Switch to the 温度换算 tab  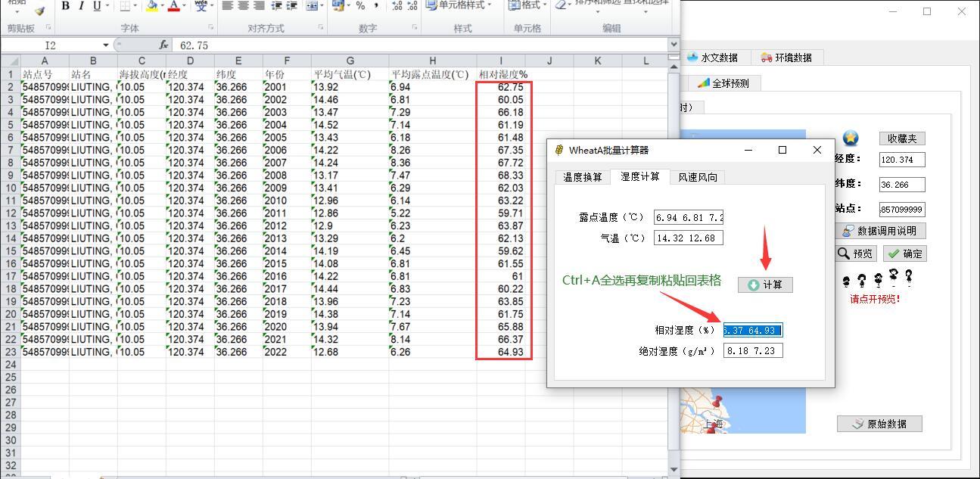pyautogui.click(x=582, y=177)
